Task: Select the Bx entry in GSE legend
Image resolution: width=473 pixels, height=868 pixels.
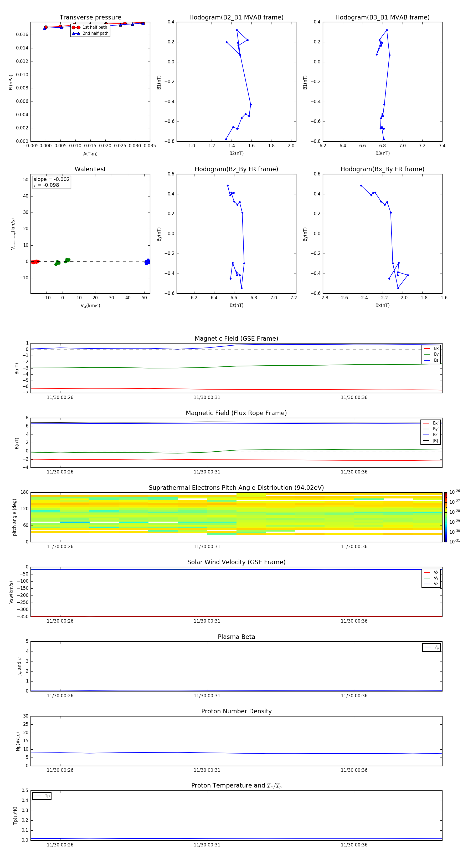Action: pyautogui.click(x=431, y=349)
